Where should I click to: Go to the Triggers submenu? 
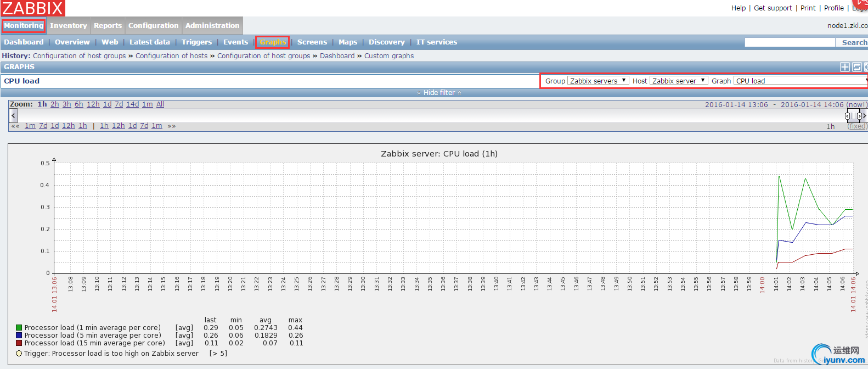click(x=196, y=42)
